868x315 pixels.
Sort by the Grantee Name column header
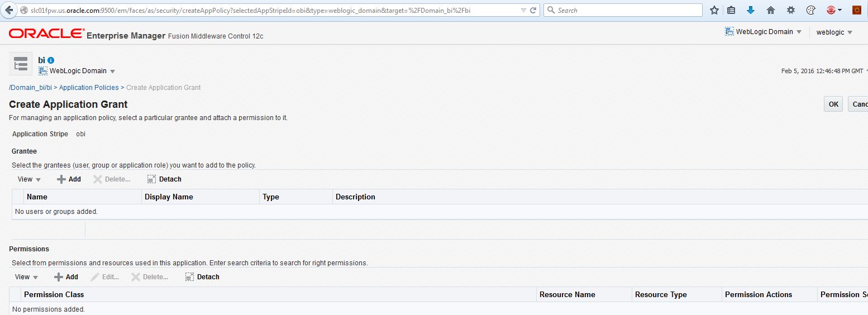[83, 197]
